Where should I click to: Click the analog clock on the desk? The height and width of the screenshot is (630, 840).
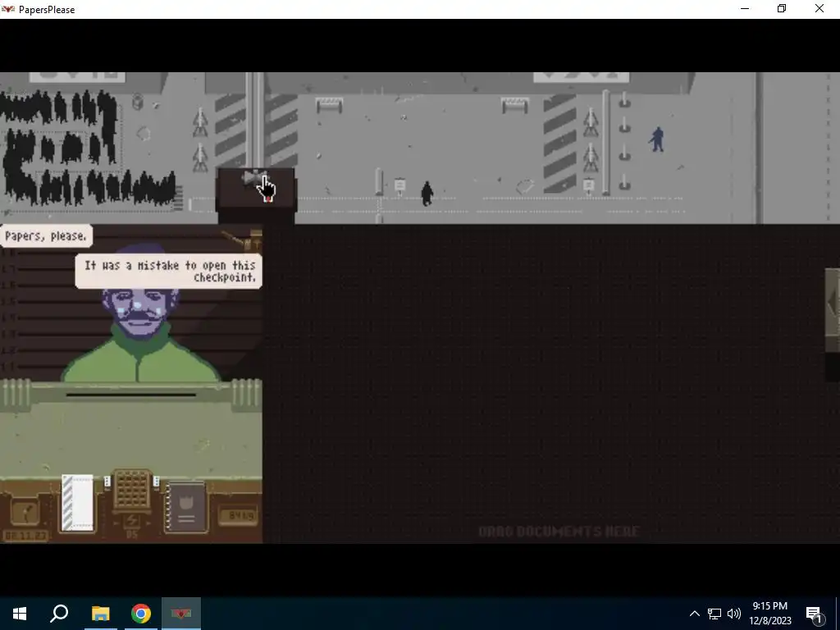click(24, 512)
